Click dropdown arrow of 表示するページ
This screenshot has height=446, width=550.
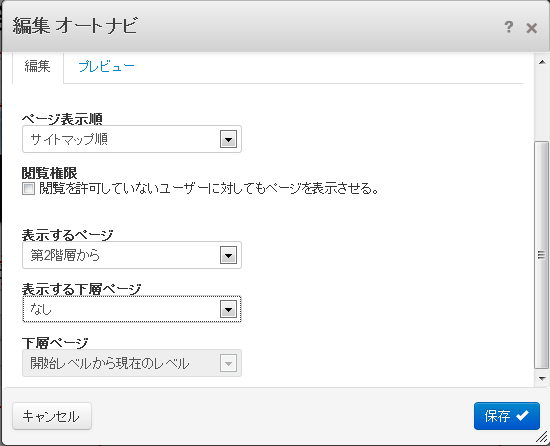[228, 255]
